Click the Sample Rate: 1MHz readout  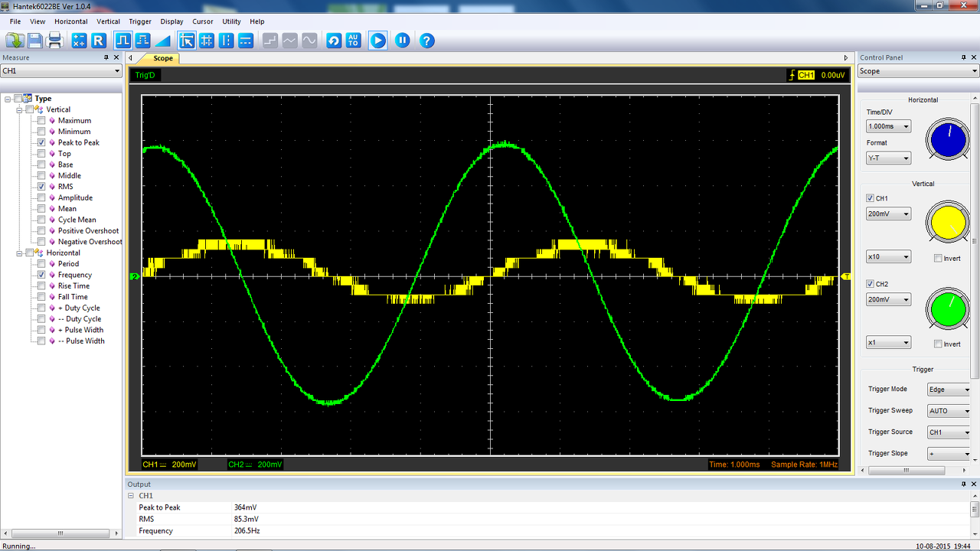click(x=804, y=465)
